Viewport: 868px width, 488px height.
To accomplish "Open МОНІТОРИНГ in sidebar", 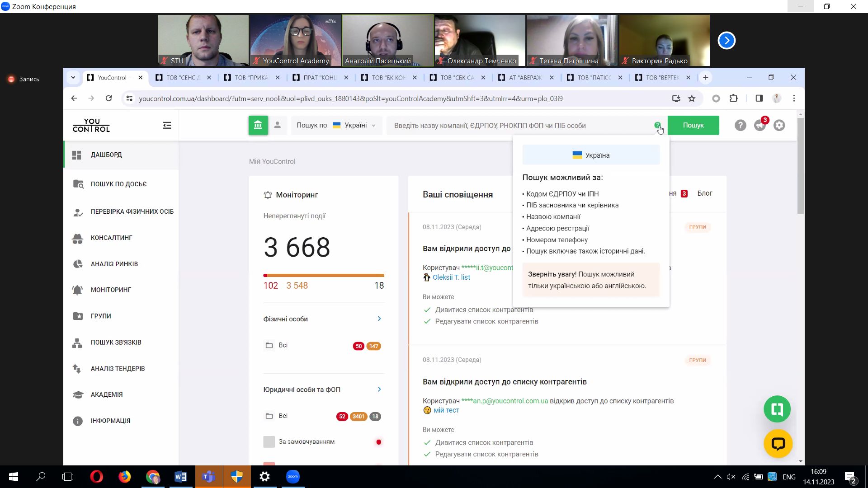I will coord(121,290).
